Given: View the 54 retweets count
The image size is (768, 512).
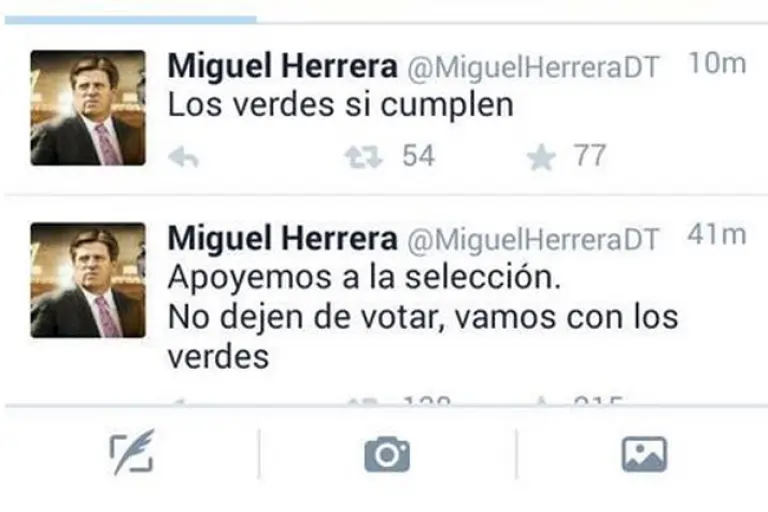Looking at the screenshot, I should [x=418, y=156].
